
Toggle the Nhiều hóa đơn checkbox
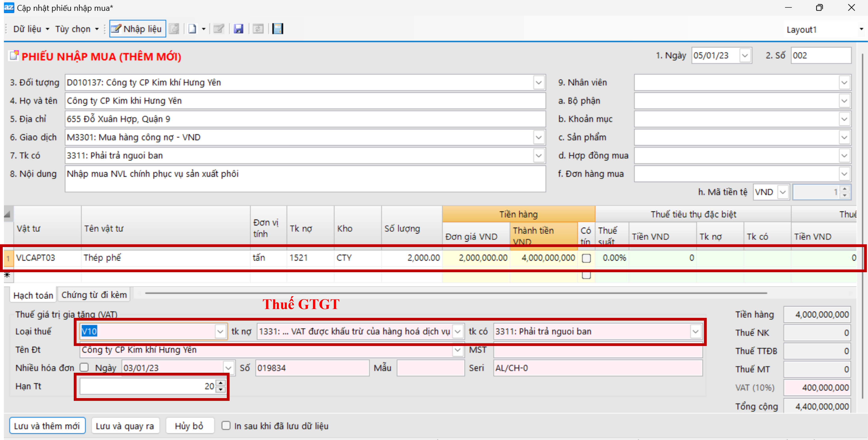[84, 367]
